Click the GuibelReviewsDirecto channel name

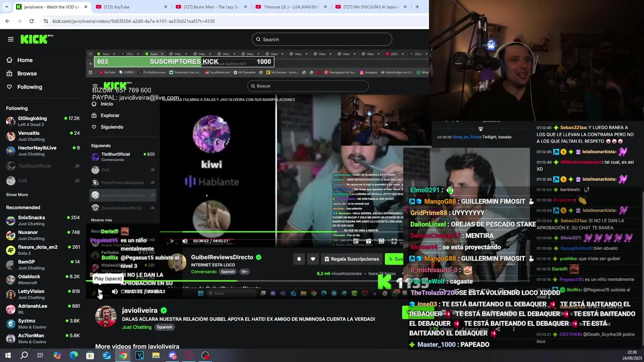pos(222,257)
